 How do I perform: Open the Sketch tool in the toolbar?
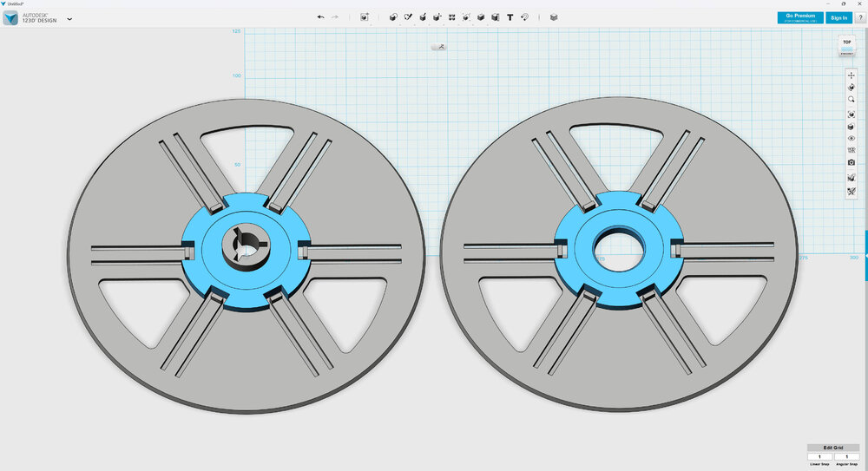point(408,17)
